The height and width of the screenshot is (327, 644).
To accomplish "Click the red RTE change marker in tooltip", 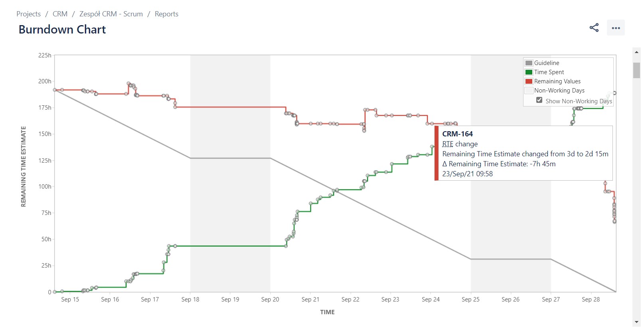I will point(437,153).
